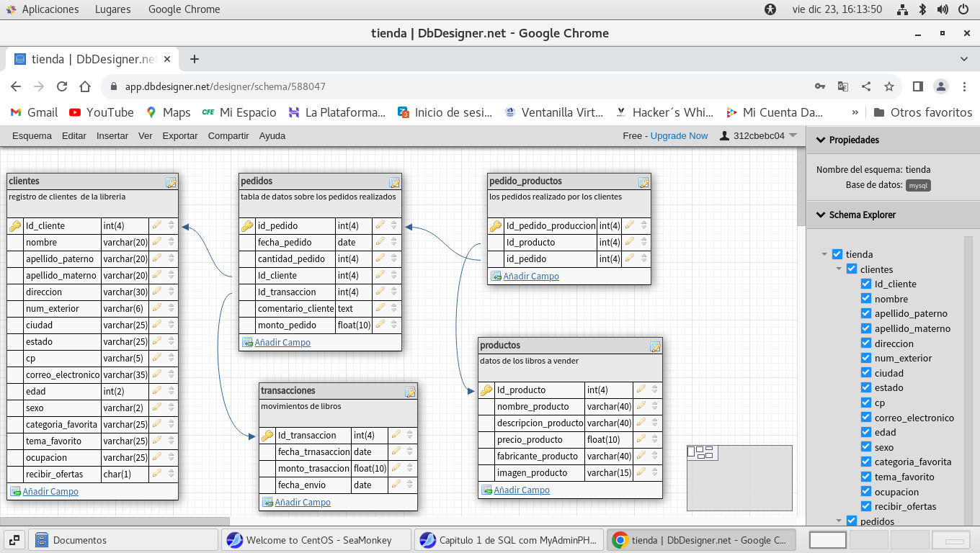The height and width of the screenshot is (553, 980).
Task: Click the primary key icon beside Id_transaccion
Action: point(267,435)
